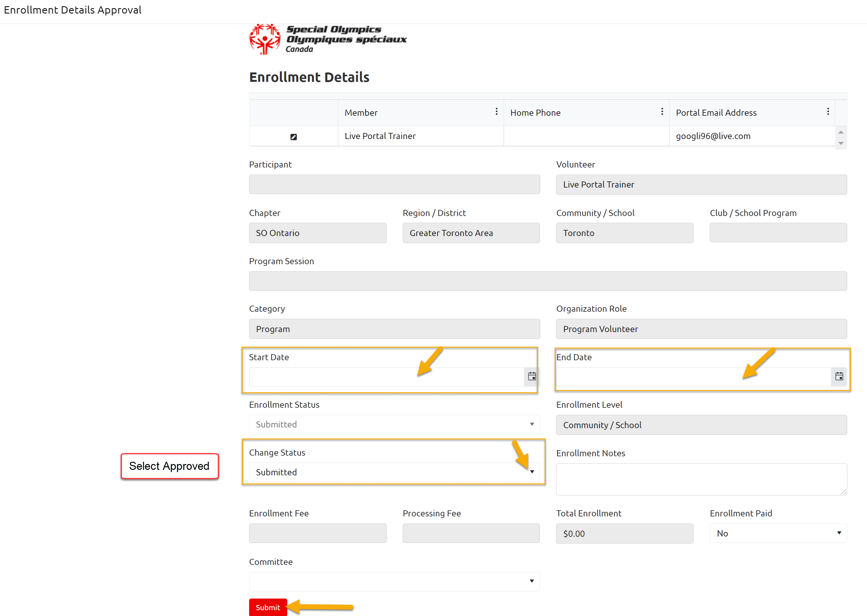867x616 pixels.
Task: Open the End Date calendar picker
Action: pos(839,376)
